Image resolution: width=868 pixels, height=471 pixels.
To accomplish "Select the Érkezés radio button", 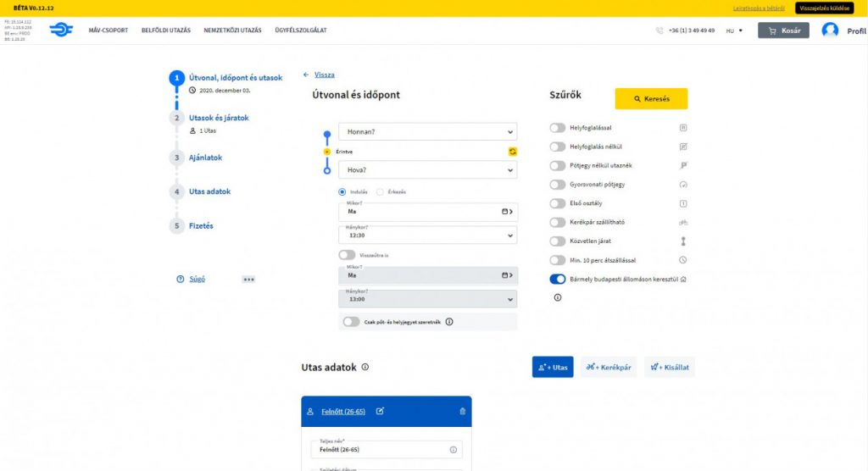I will coord(380,191).
